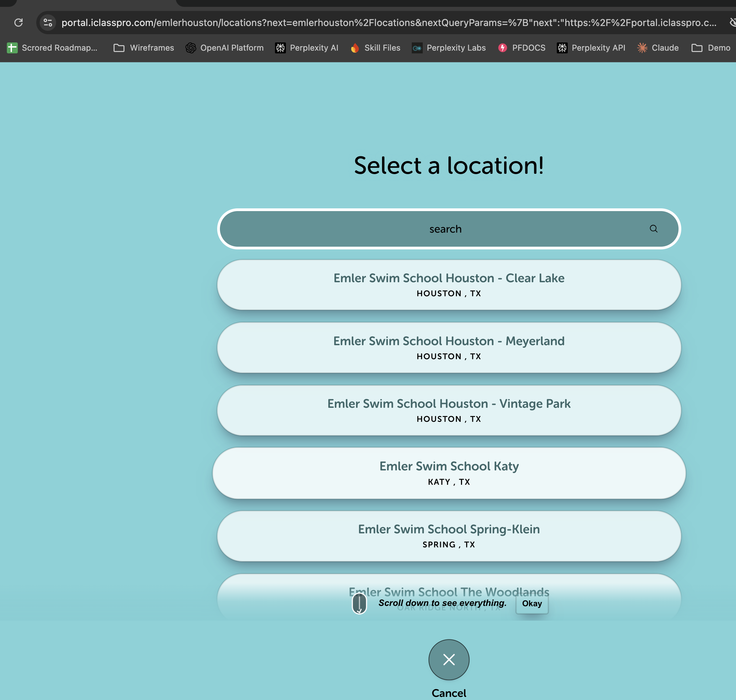The image size is (736, 700).
Task: Open PFDOCS bookmark
Action: [522, 48]
